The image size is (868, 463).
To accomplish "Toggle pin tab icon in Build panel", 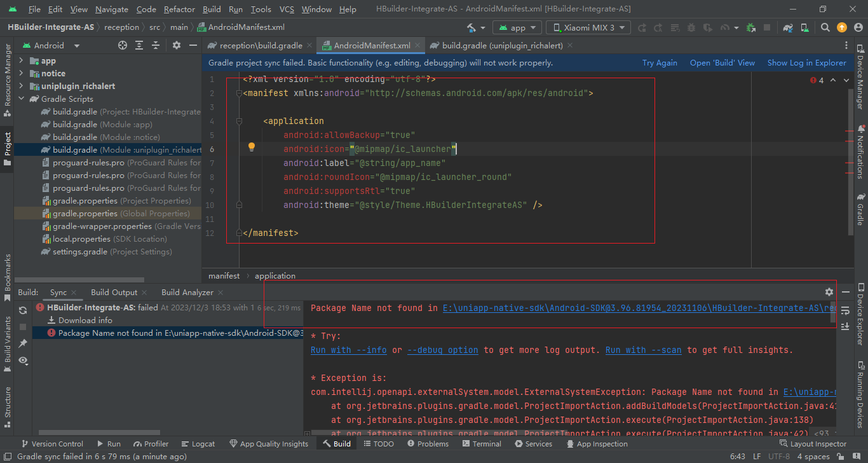I will pos(23,343).
